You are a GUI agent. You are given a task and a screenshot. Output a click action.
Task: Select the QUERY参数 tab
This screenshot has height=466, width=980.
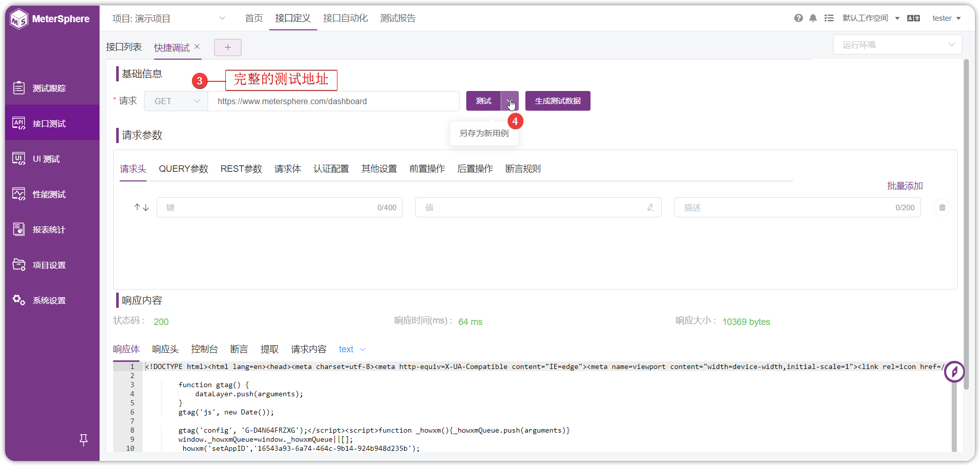pos(183,169)
